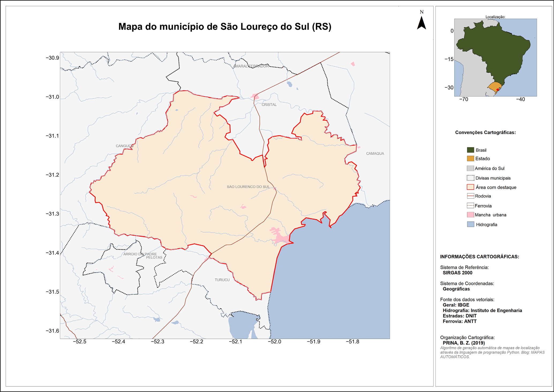Click the Ferrovia legend line symbol
The image size is (554, 392).
(470, 206)
